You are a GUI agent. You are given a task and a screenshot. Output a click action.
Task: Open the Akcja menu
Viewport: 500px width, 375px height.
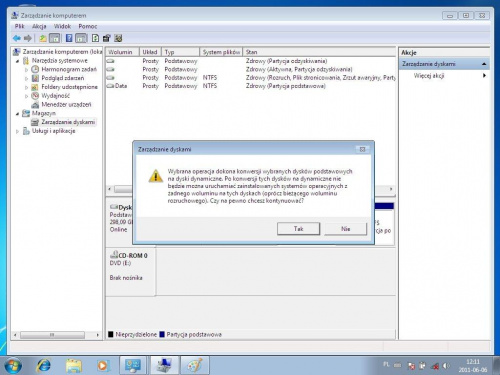(x=39, y=26)
